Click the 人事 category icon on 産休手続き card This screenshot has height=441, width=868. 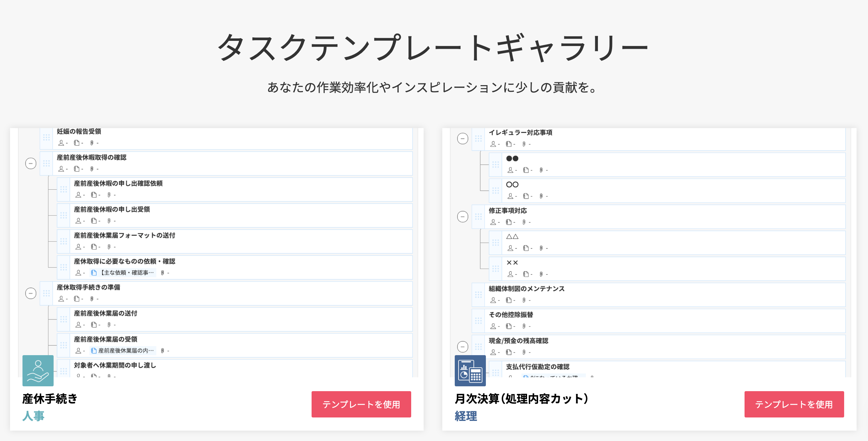(38, 371)
